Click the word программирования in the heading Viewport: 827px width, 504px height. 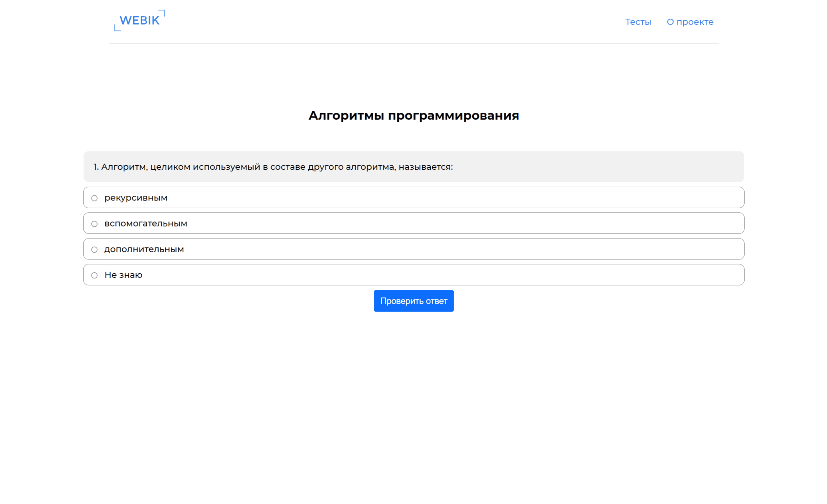(x=453, y=115)
